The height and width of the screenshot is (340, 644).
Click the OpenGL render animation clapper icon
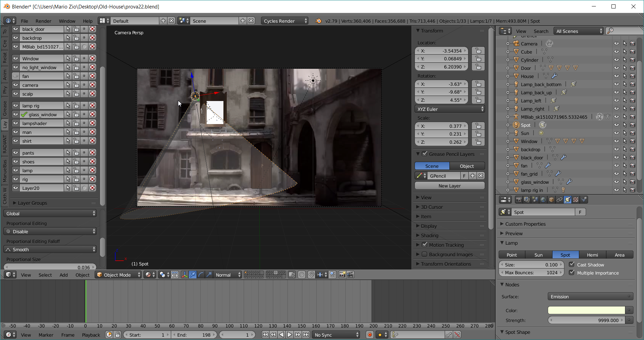point(350,275)
